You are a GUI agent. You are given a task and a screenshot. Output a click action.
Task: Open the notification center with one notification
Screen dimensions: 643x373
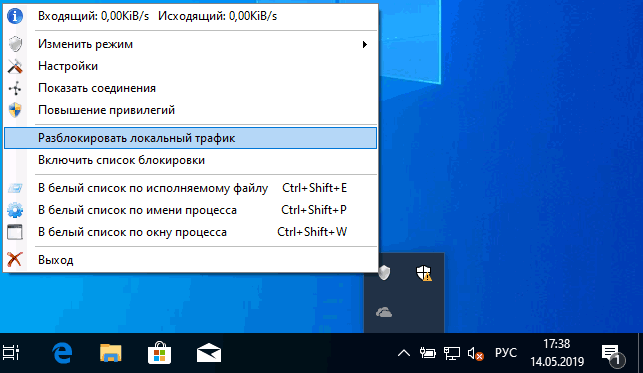pos(613,355)
